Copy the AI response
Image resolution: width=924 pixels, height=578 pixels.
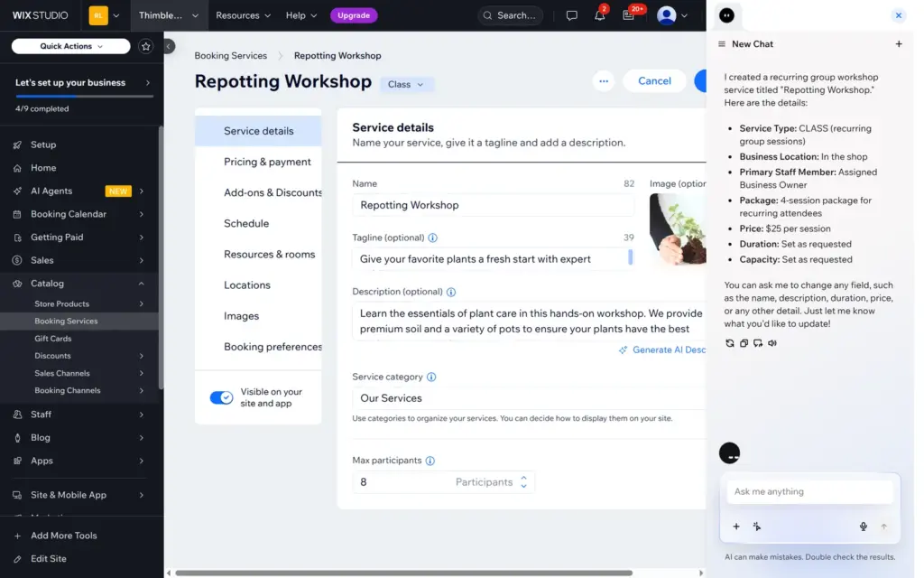744,343
